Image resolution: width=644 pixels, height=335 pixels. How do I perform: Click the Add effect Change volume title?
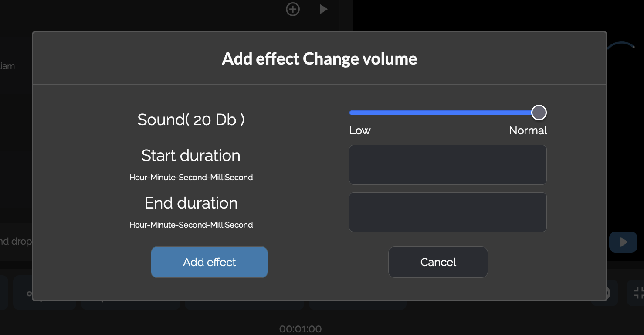pyautogui.click(x=319, y=58)
